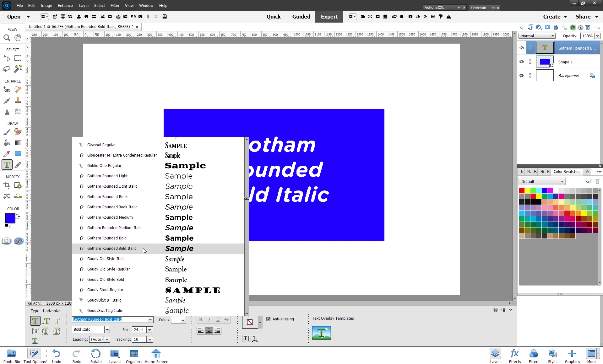Choose the Crop tool

point(7,185)
